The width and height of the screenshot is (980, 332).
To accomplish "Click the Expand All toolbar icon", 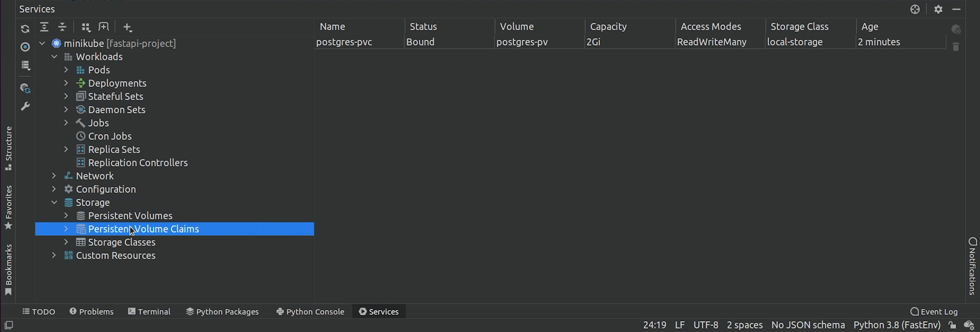I will (x=44, y=27).
